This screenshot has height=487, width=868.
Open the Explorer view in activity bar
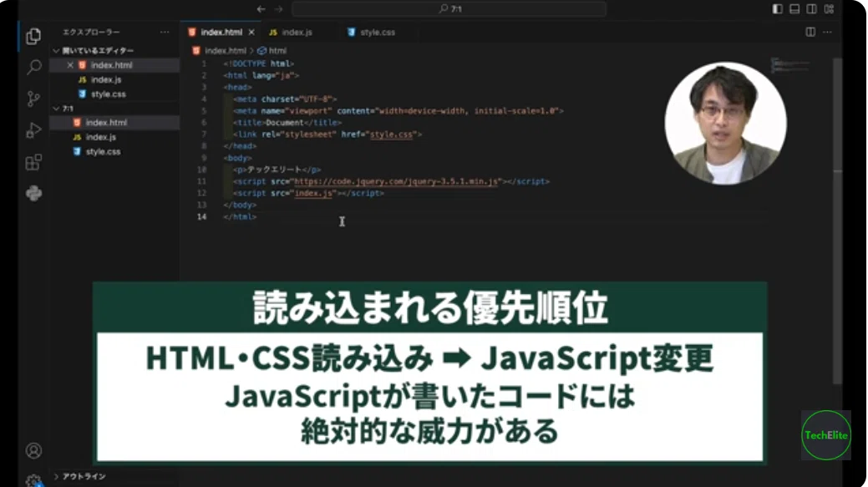[x=33, y=37]
